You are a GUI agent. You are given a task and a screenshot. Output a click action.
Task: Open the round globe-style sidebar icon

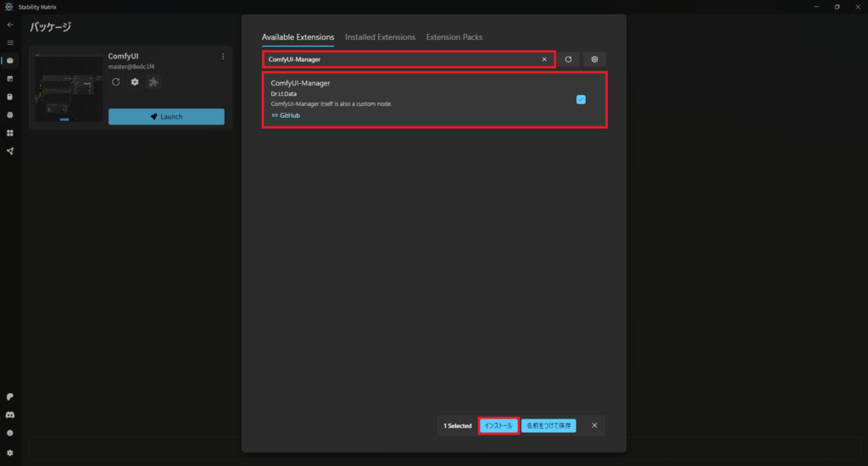[10, 115]
